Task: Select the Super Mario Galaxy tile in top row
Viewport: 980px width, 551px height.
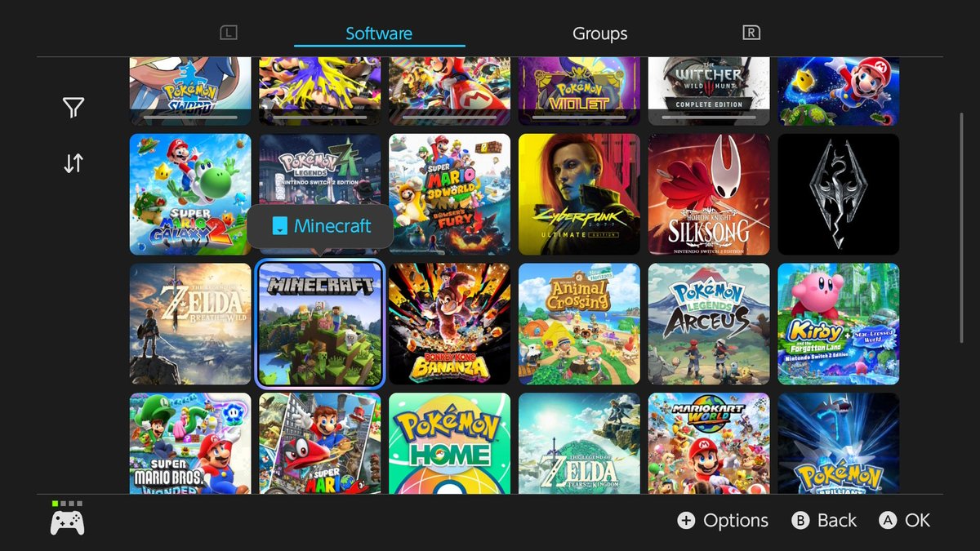Action: tap(839, 91)
